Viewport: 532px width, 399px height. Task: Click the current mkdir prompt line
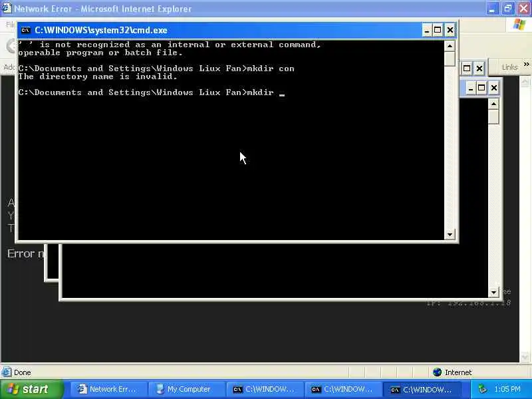152,92
